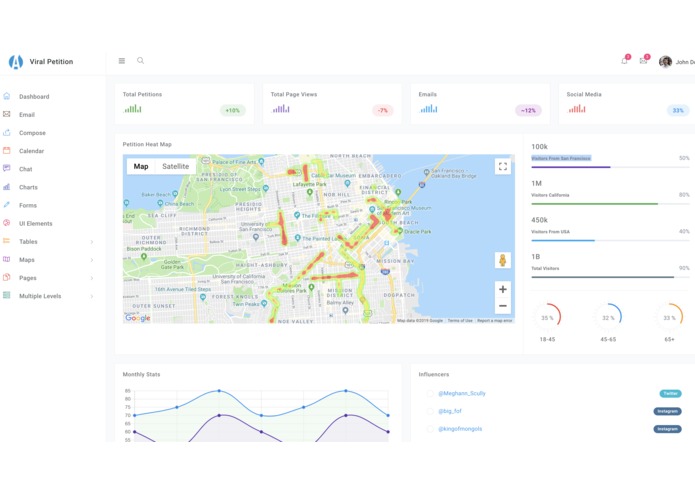Zoom in on the map with plus
Image resolution: width=695 pixels, height=494 pixels.
pyautogui.click(x=503, y=289)
